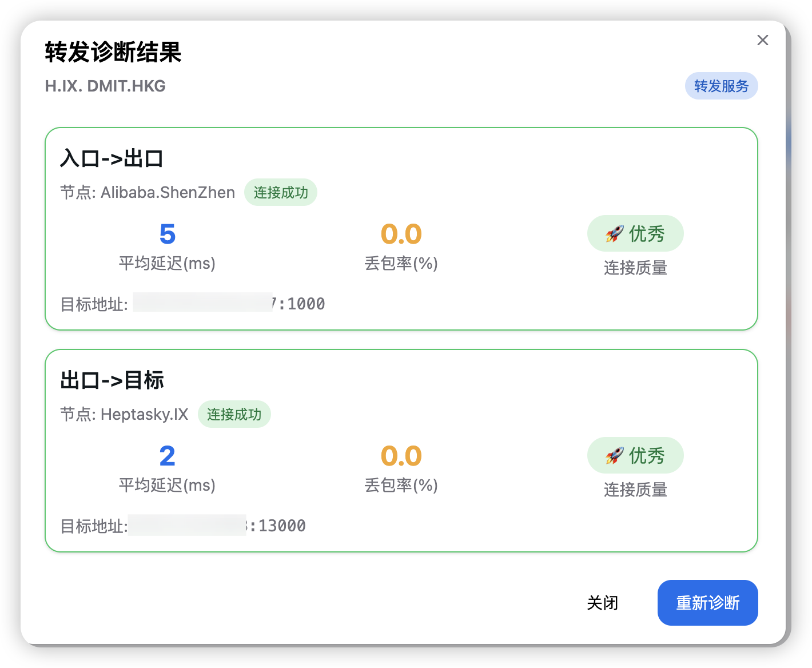This screenshot has height=668, width=812.
Task: Click the average latency value 2
Action: 167,456
